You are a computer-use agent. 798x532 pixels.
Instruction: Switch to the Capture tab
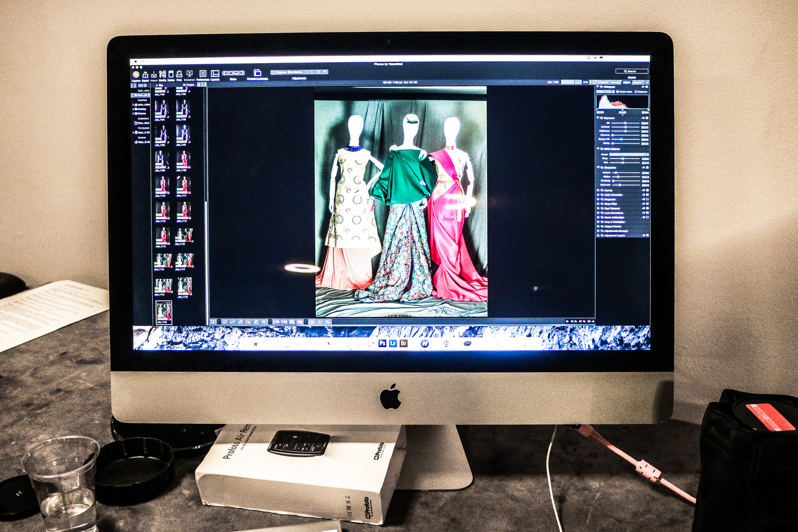(603, 82)
